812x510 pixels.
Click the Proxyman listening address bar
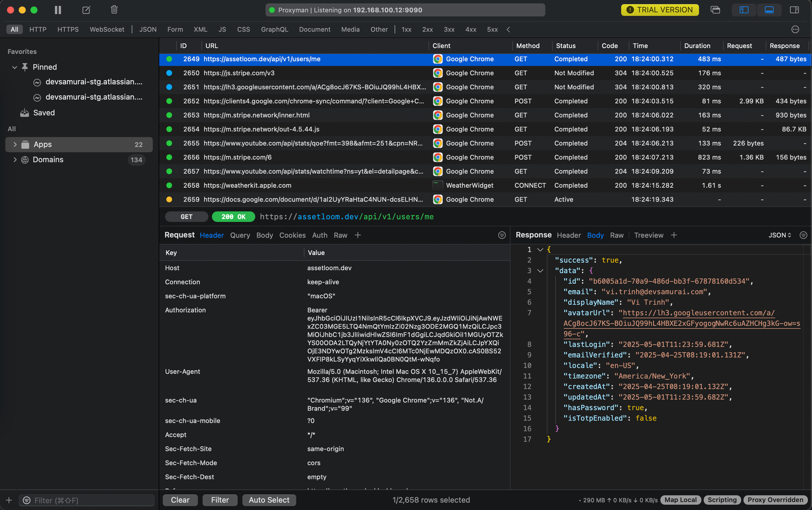coord(405,10)
